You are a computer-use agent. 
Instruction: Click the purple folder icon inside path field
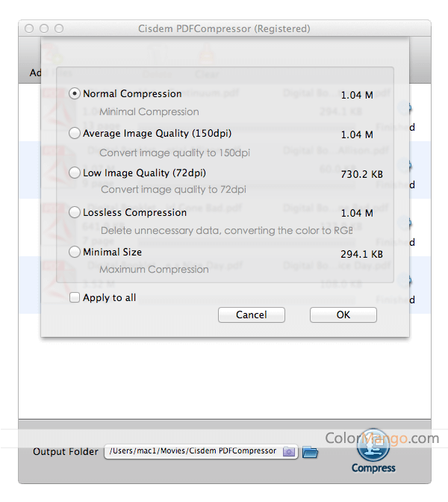(x=289, y=451)
